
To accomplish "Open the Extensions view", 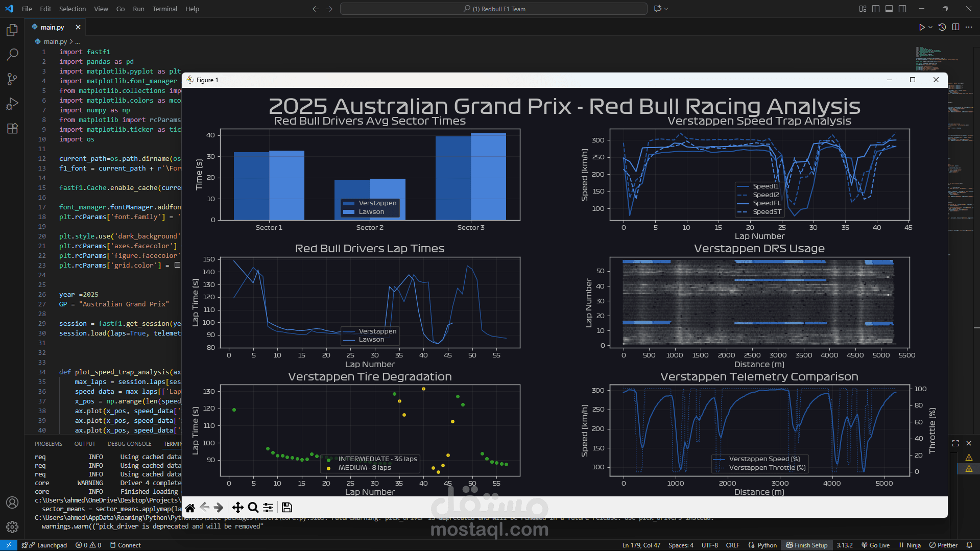I will (12, 128).
